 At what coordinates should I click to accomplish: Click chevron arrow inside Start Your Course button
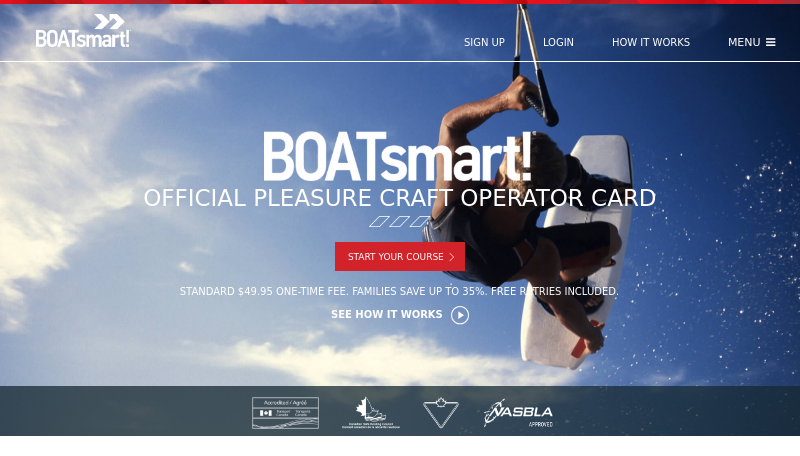click(x=452, y=257)
